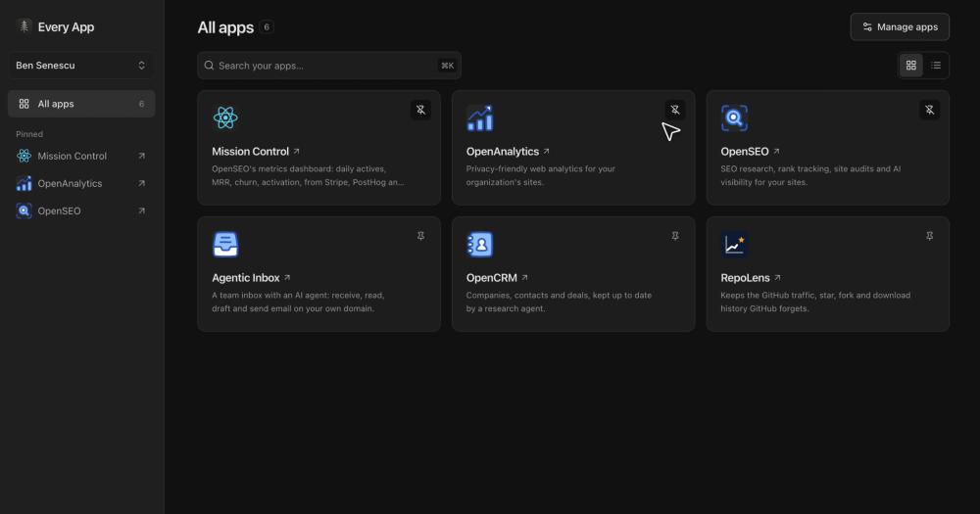The image size is (980, 514).
Task: Click the OpenCRM contact book icon
Action: coord(479,244)
